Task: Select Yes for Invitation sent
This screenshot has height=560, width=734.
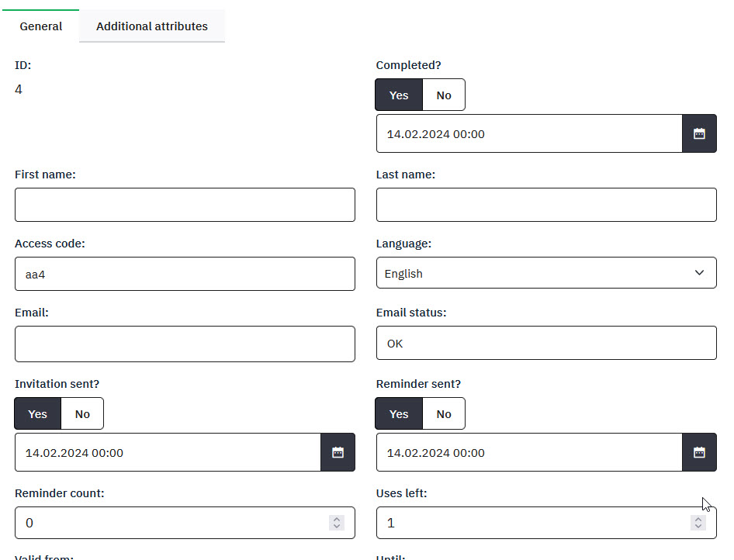Action: (38, 413)
